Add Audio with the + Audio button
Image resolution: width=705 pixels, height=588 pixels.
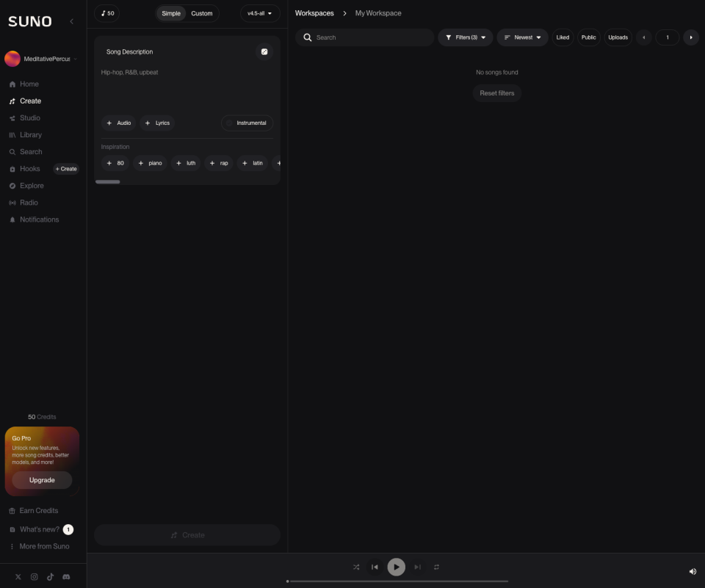[x=119, y=123]
